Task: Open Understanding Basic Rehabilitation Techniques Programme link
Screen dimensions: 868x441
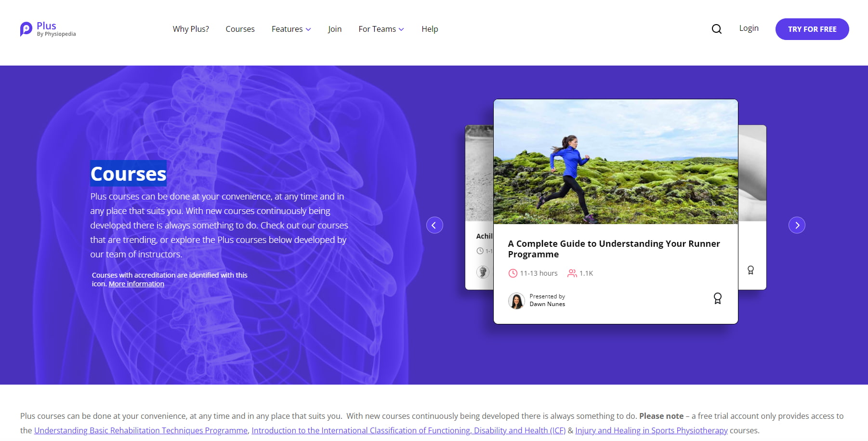Action: pos(141,430)
